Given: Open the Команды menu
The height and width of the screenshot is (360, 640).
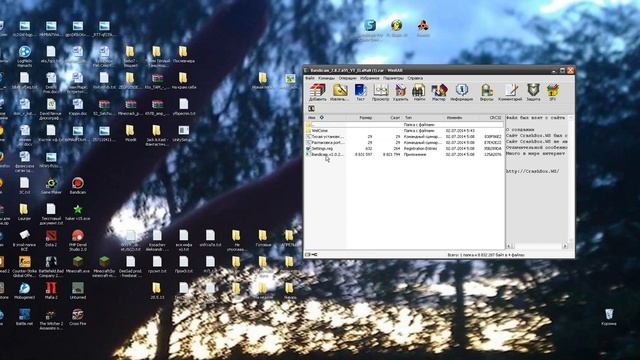Looking at the screenshot, I should point(326,78).
